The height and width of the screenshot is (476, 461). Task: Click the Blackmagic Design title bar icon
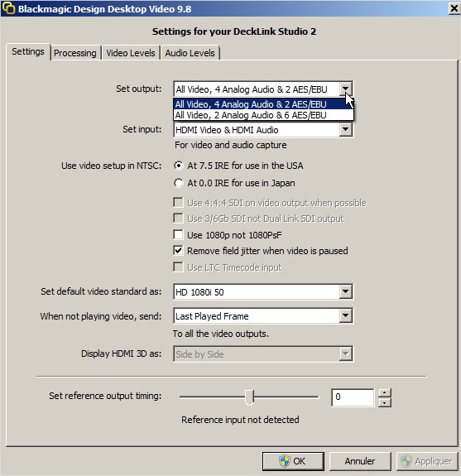tap(8, 8)
